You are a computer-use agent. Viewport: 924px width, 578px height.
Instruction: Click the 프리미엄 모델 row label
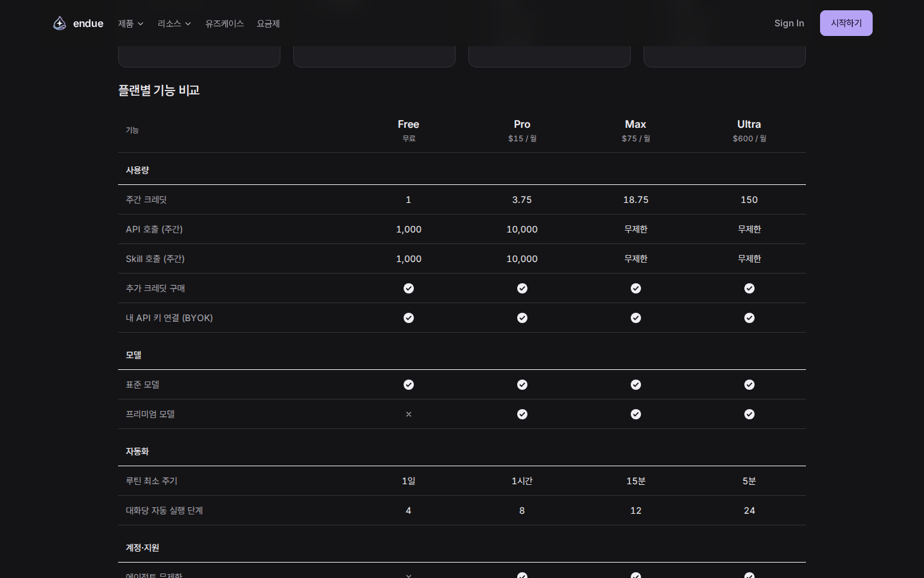click(x=150, y=414)
